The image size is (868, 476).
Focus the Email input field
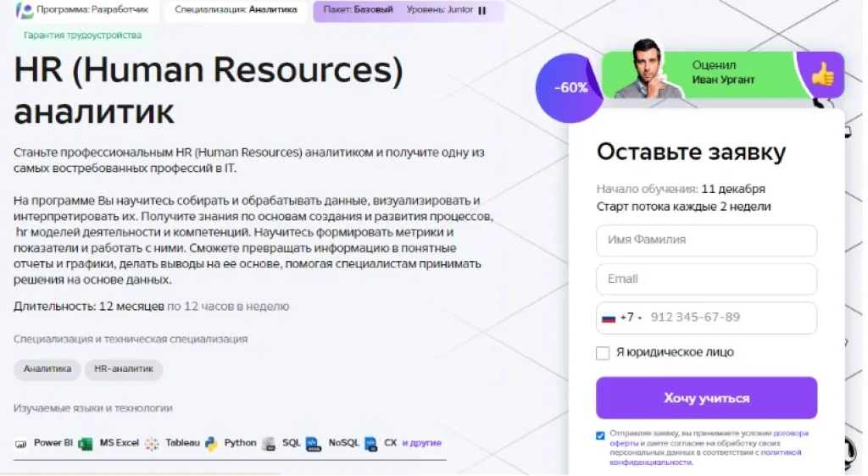(x=706, y=280)
